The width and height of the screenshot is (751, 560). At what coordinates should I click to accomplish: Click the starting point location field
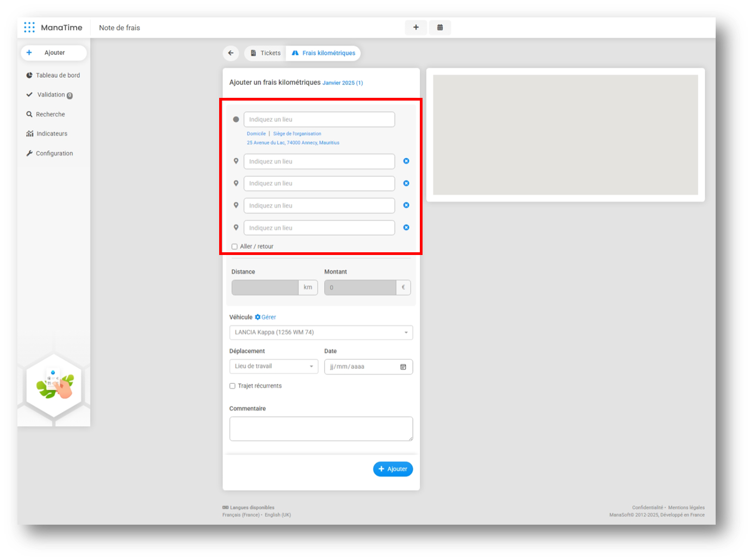click(319, 120)
